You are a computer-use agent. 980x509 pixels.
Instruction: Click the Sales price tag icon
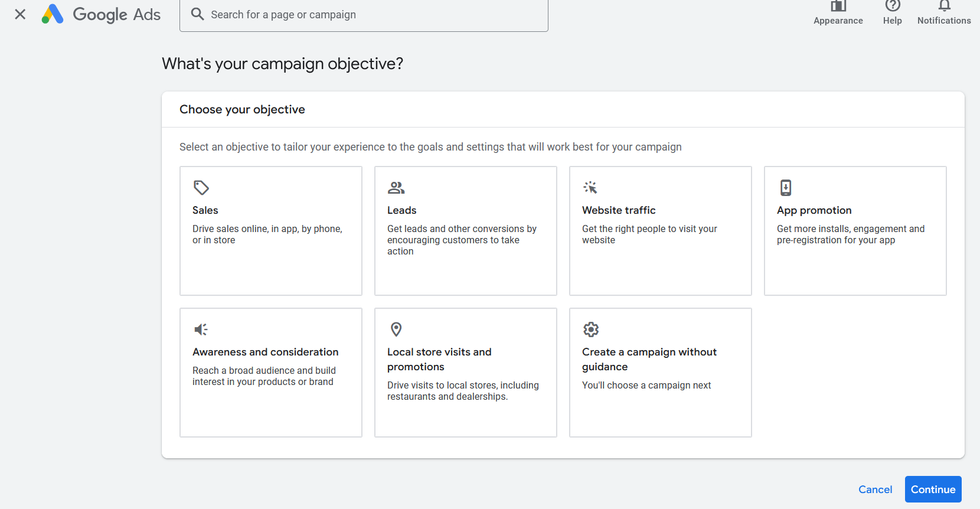(201, 188)
